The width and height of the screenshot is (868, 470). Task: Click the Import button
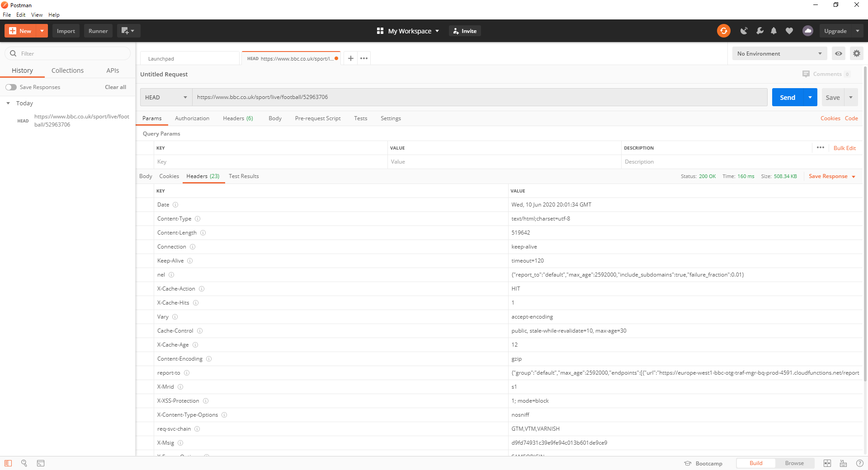[x=66, y=31]
